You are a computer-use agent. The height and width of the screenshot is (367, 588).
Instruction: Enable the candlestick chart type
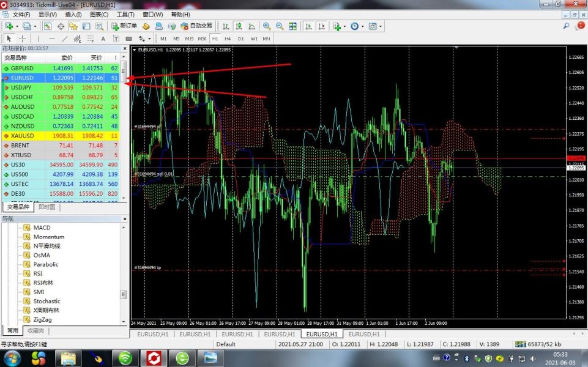pyautogui.click(x=239, y=26)
